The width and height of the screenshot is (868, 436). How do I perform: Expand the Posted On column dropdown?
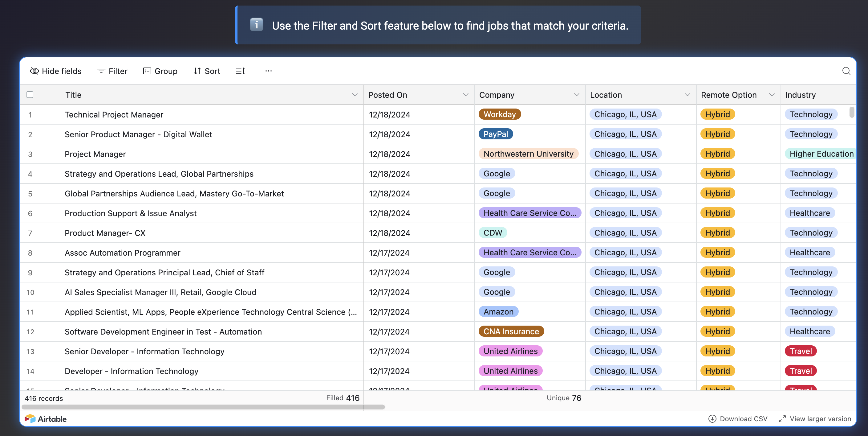[x=465, y=95]
